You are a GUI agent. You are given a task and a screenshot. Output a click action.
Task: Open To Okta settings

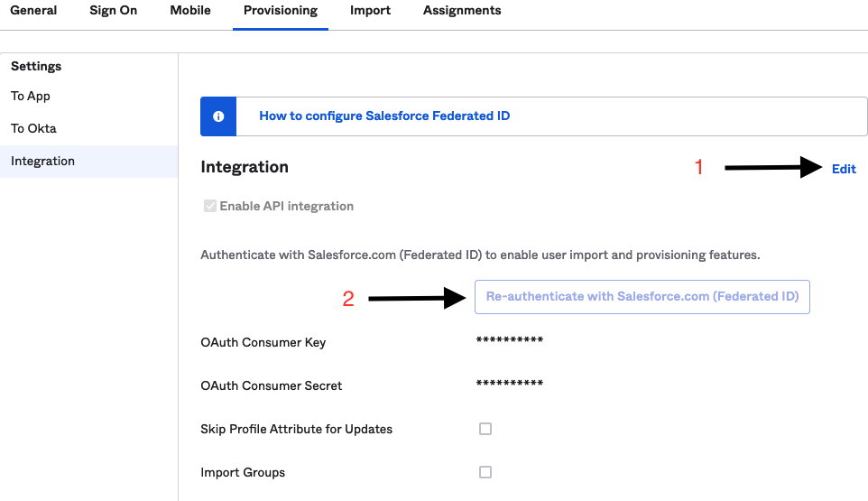coord(33,128)
